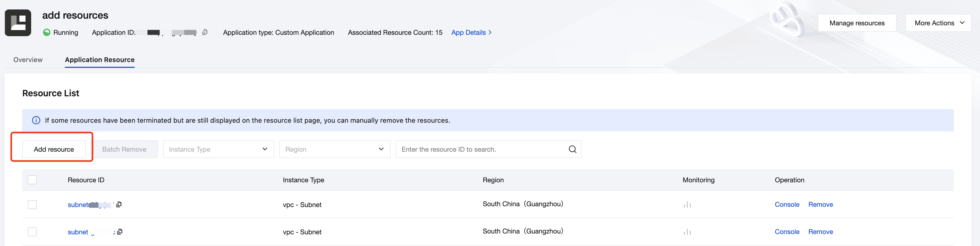Click the search magnifier icon
This screenshot has height=246, width=980.
tap(572, 149)
